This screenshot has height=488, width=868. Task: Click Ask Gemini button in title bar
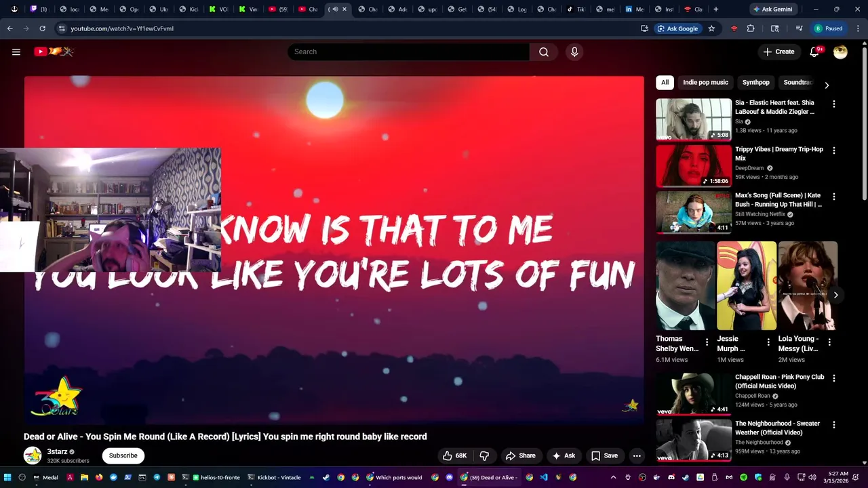[772, 9]
